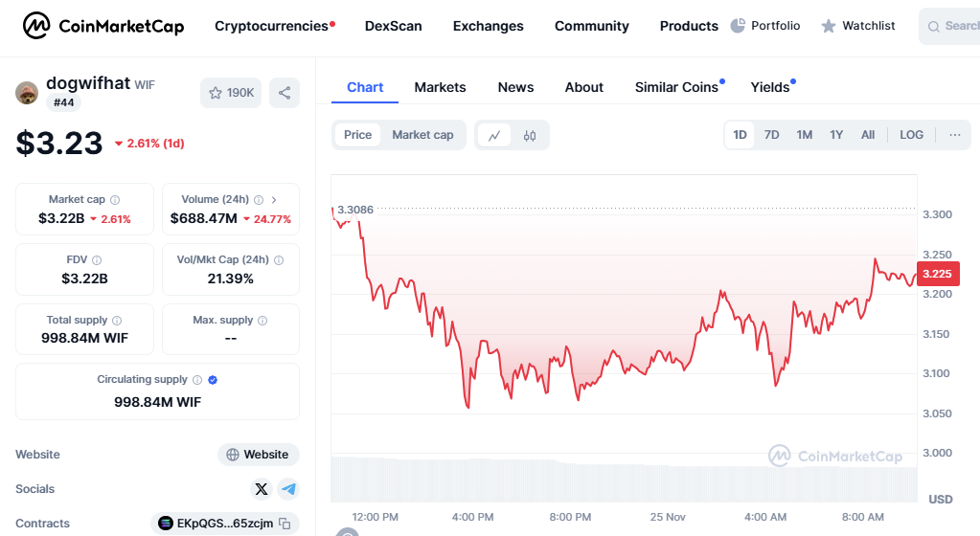Screen dimensions: 980x536
Task: Open the Watchlist star in header
Action: point(828,26)
